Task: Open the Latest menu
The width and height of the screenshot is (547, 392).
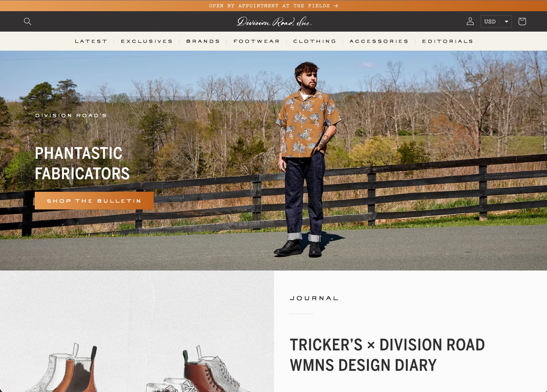Action: coord(91,41)
